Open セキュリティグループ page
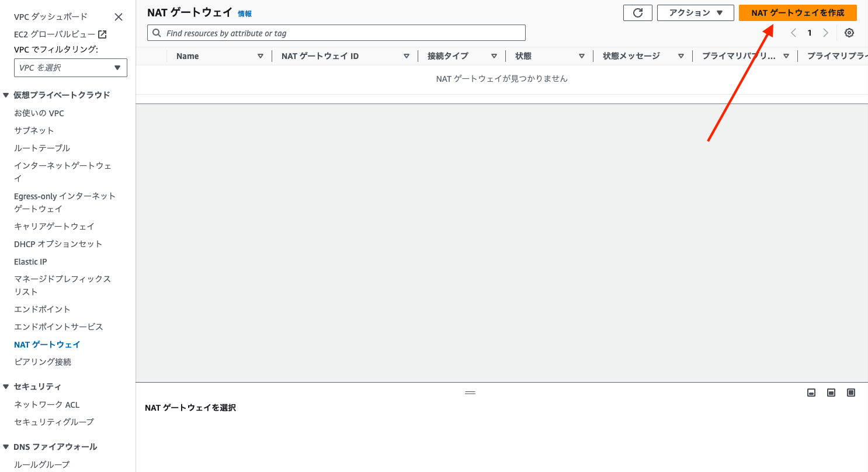Viewport: 868px width, 472px height. [54, 422]
